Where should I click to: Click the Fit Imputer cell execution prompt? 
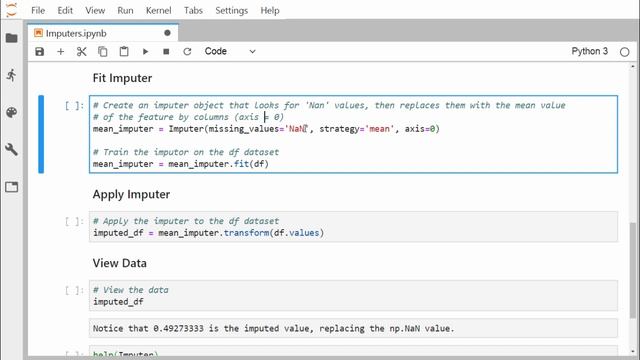(x=74, y=106)
